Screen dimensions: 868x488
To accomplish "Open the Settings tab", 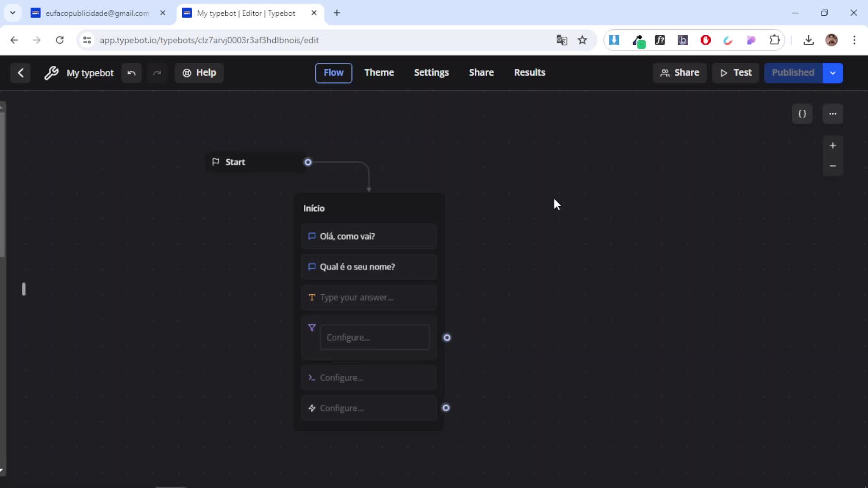I will (431, 73).
